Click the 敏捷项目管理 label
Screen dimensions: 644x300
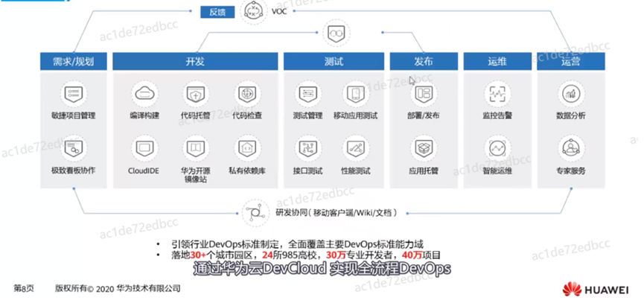(74, 115)
